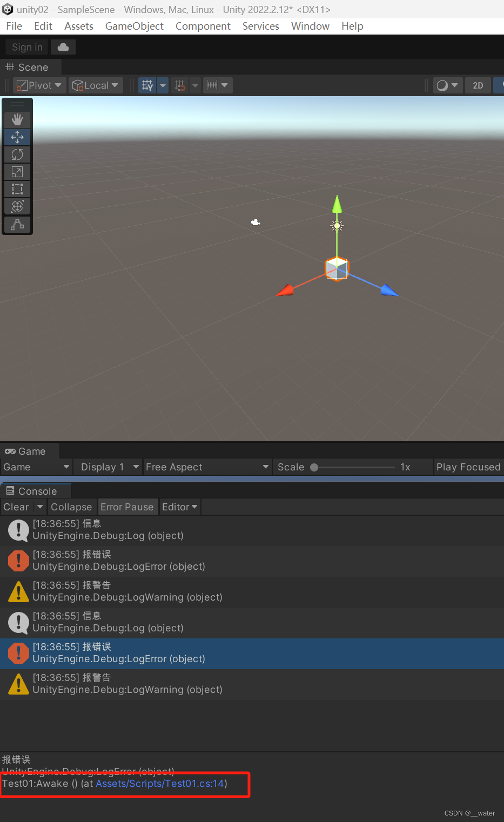
Task: Open Assets/Scripts/Test01.cs:14 error link
Action: pos(159,783)
